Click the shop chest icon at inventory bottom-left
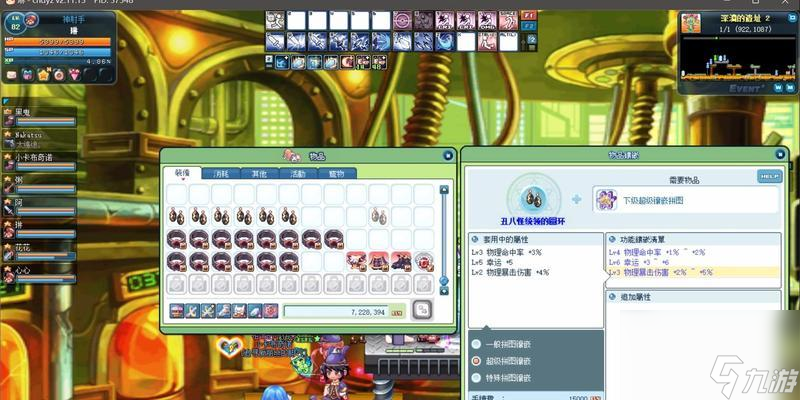 pos(177,310)
